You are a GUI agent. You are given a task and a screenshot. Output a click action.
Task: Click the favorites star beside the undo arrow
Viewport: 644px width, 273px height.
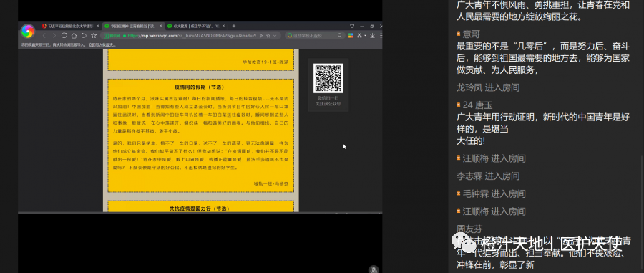[94, 35]
